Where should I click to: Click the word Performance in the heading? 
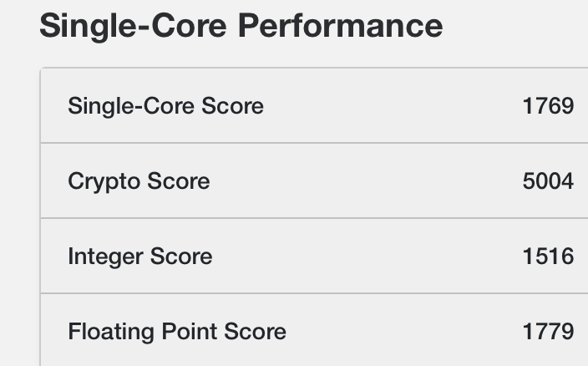[x=340, y=26]
